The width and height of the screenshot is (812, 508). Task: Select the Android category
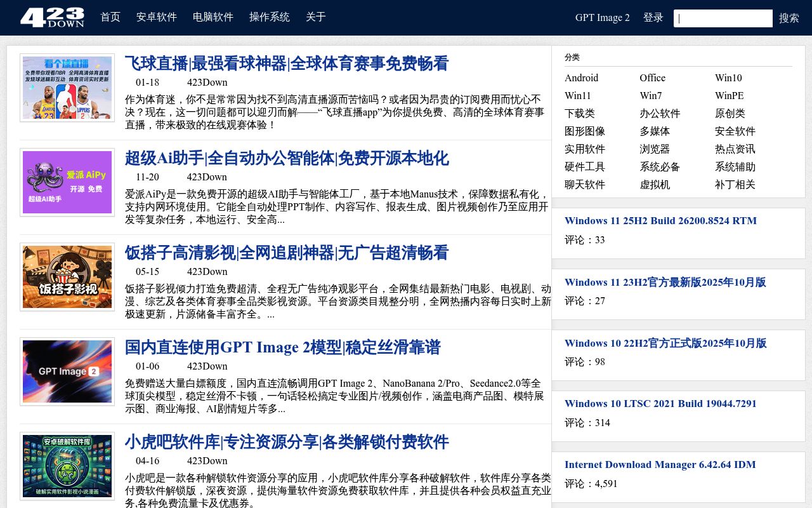pos(582,78)
